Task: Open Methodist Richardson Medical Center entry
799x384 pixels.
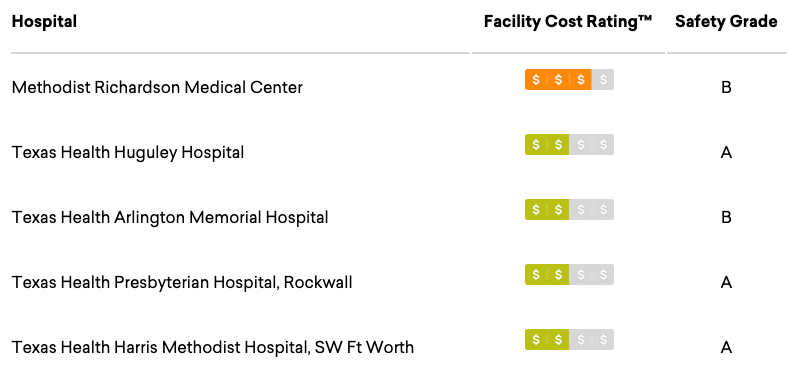Action: click(157, 88)
